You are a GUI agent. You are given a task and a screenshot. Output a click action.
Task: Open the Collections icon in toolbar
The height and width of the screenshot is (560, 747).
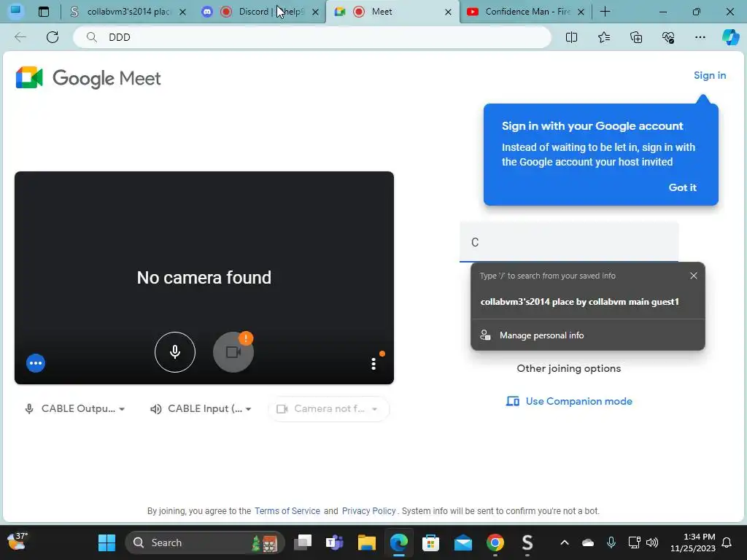[636, 37]
